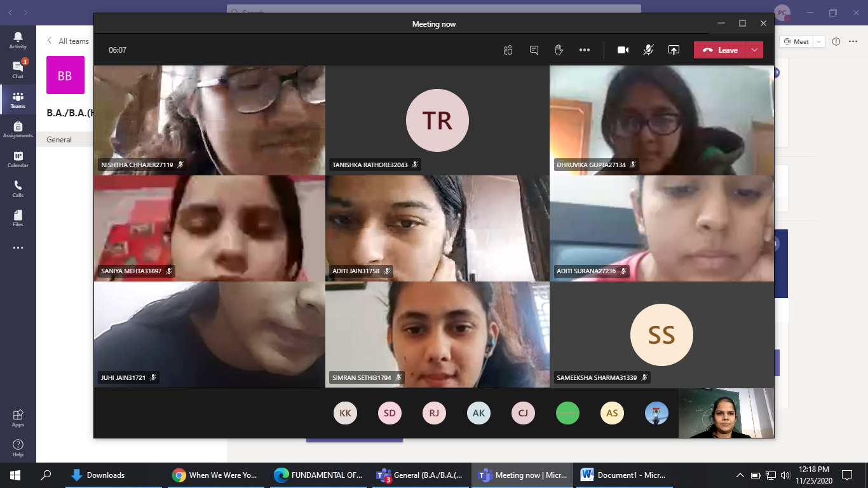This screenshot has width=868, height=488.
Task: Open Activity in the Teams sidebar
Action: (x=18, y=40)
